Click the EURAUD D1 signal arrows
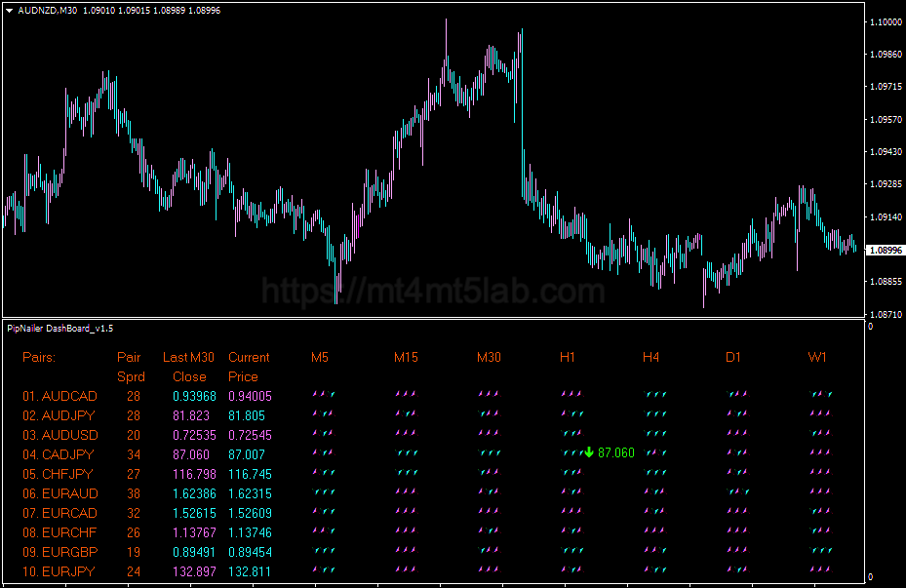This screenshot has height=588, width=906. click(737, 491)
